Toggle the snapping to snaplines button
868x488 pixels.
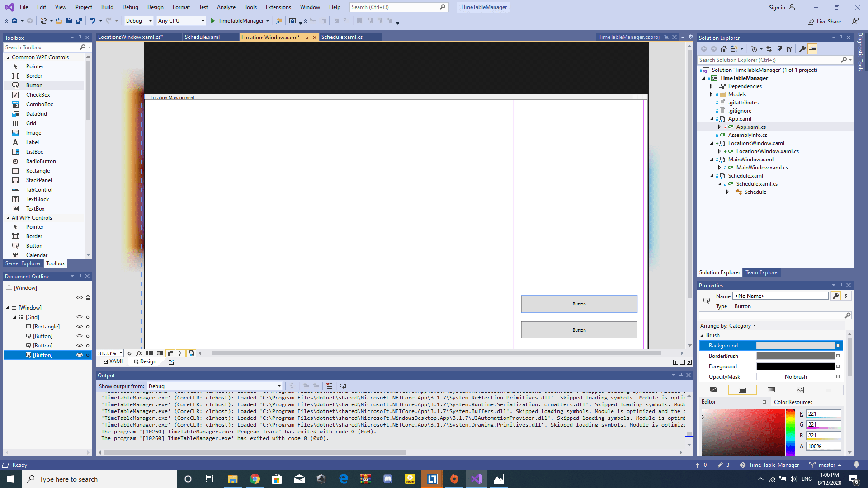tap(180, 353)
